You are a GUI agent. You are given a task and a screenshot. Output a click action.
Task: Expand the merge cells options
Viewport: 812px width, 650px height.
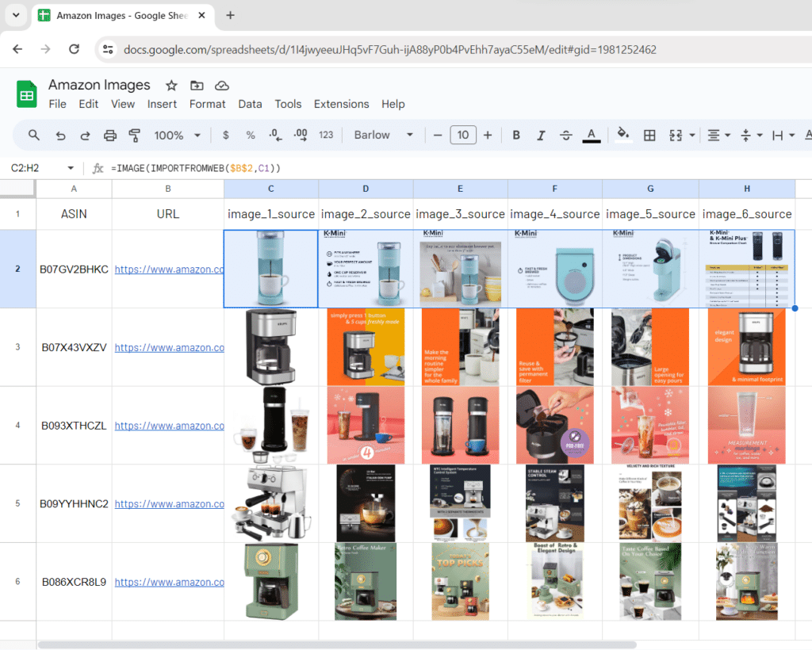click(691, 135)
